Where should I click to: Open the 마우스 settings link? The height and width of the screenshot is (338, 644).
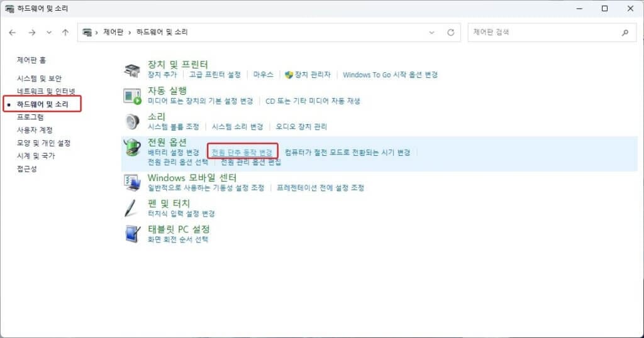[264, 75]
